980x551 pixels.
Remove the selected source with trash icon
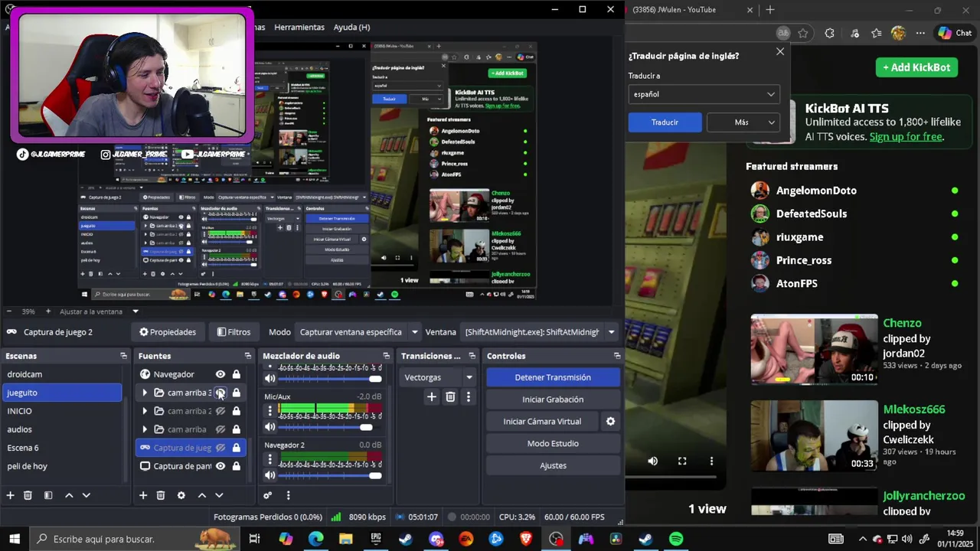[x=161, y=495]
